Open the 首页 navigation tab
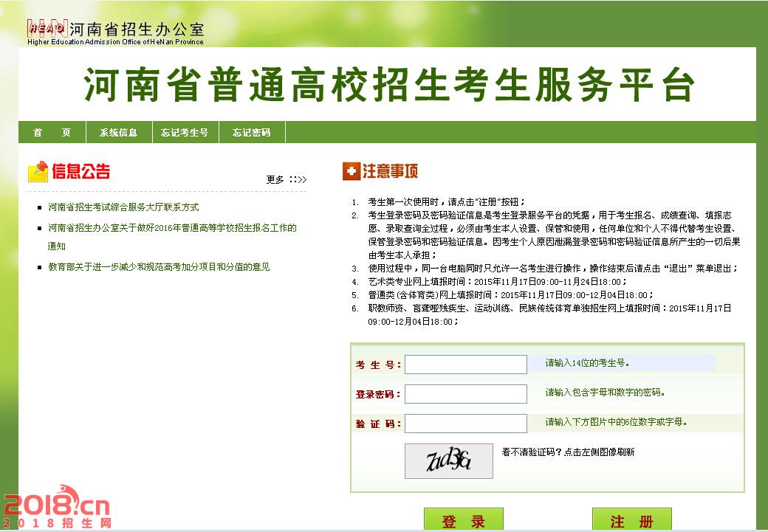Viewport: 768px width, 532px height. click(x=52, y=133)
